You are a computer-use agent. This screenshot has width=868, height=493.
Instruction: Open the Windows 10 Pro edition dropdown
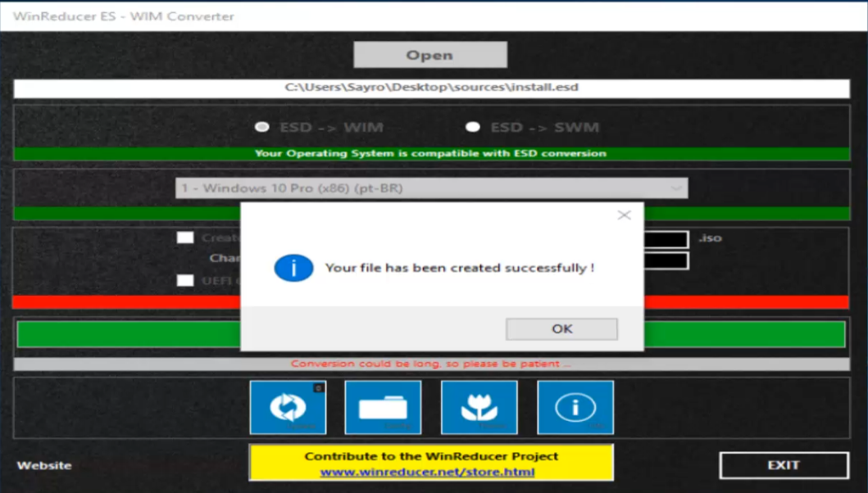(x=426, y=188)
